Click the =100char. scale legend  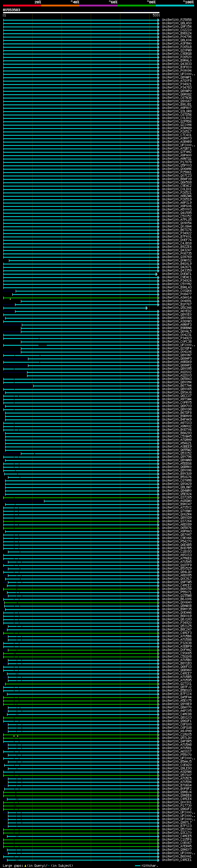147,865
